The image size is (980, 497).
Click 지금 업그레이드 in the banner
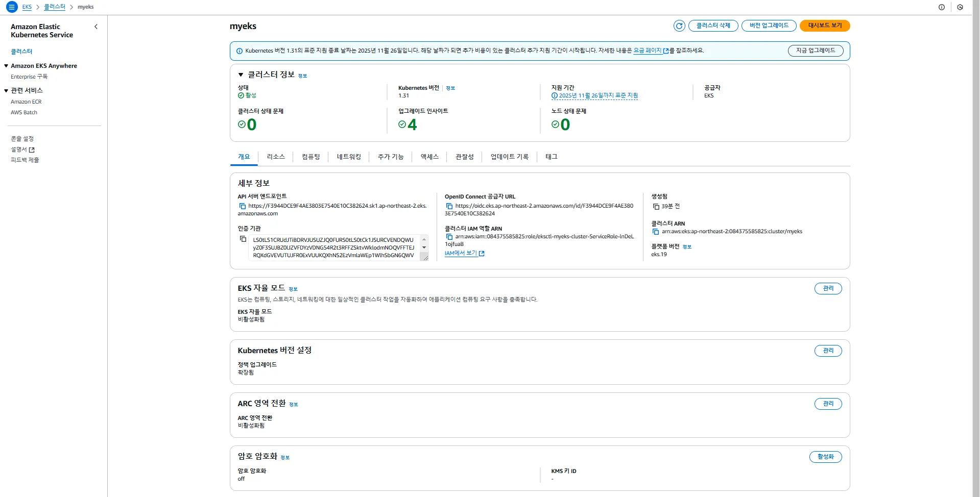(x=816, y=51)
